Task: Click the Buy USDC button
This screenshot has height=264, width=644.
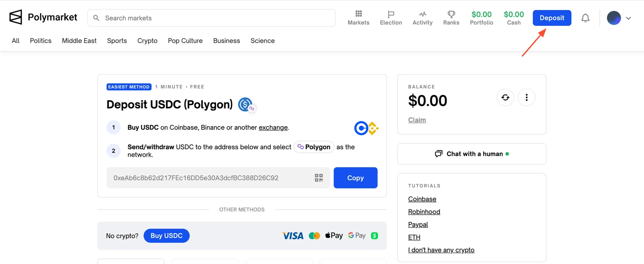Action: [167, 236]
